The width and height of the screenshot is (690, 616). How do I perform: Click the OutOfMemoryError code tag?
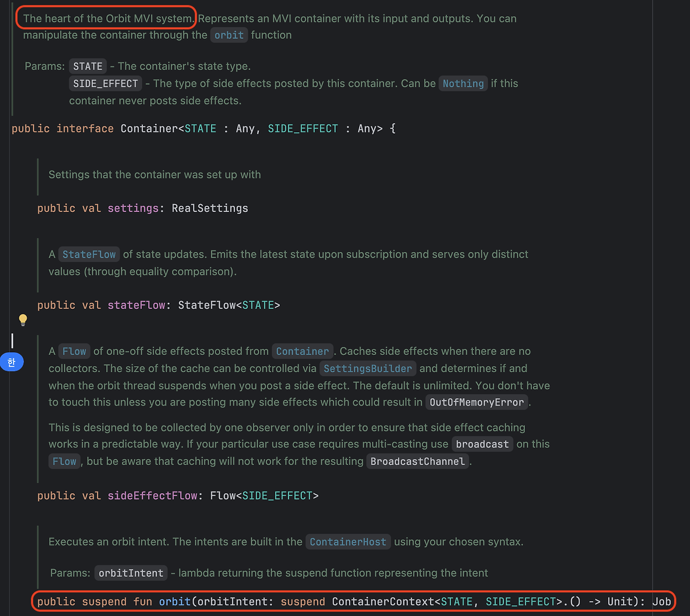(x=477, y=402)
